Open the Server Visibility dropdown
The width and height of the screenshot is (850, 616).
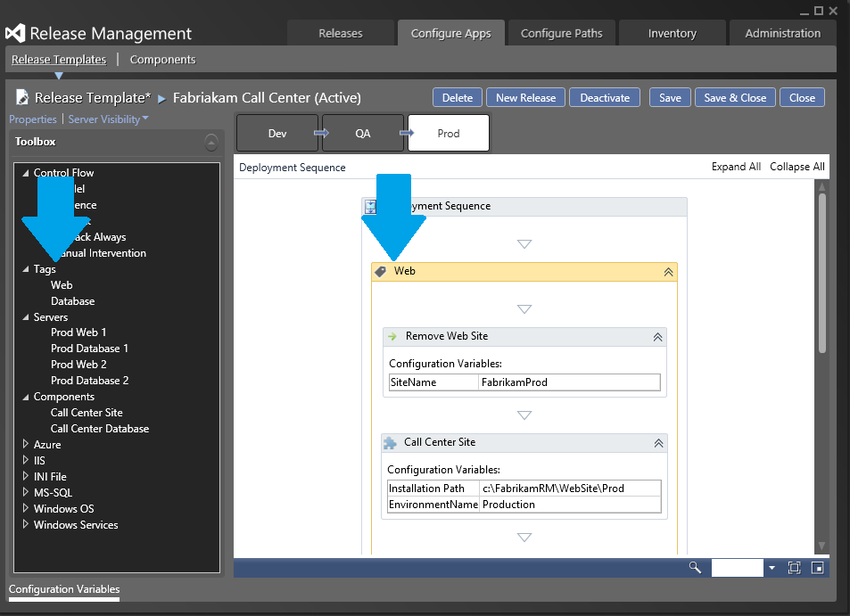[109, 119]
